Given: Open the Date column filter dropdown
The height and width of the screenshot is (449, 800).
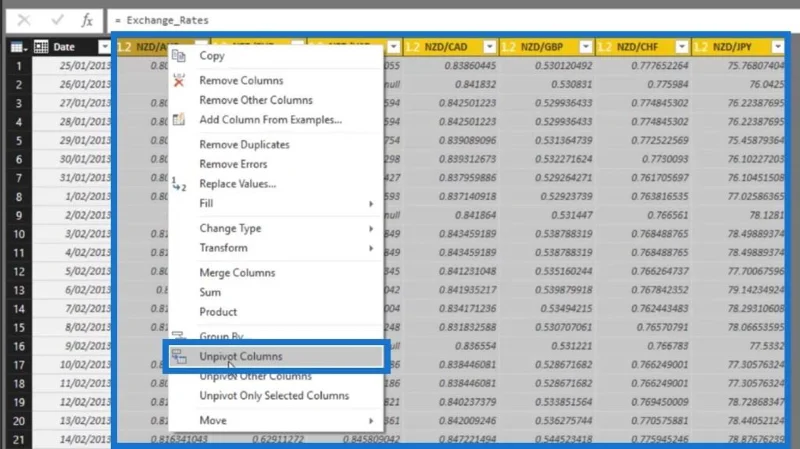Looking at the screenshot, I should tap(104, 47).
